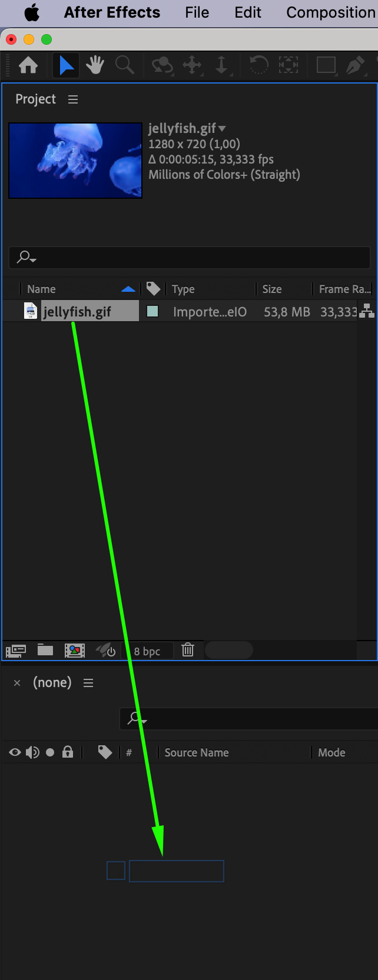The width and height of the screenshot is (378, 980).
Task: Delete selected item with trash icon
Action: (188, 650)
